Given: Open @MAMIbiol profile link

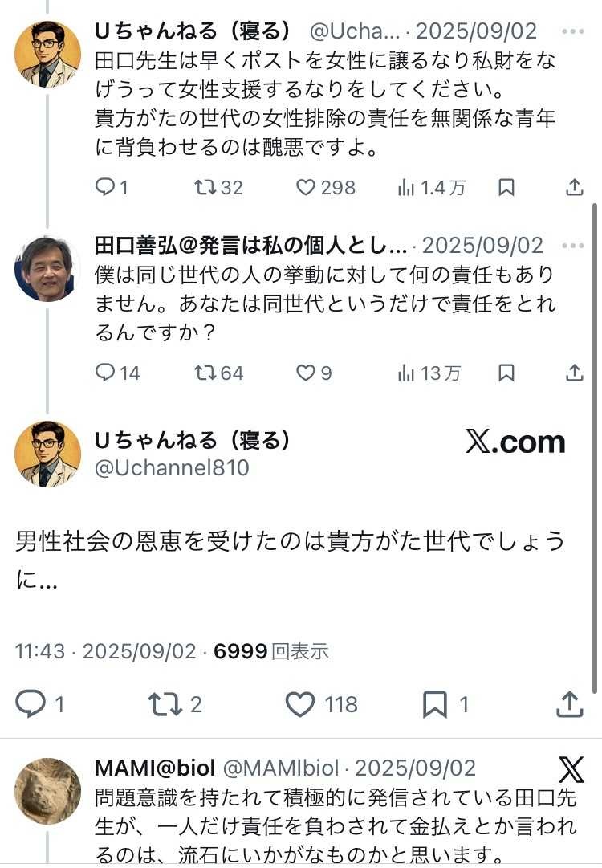Looking at the screenshot, I should (x=280, y=768).
